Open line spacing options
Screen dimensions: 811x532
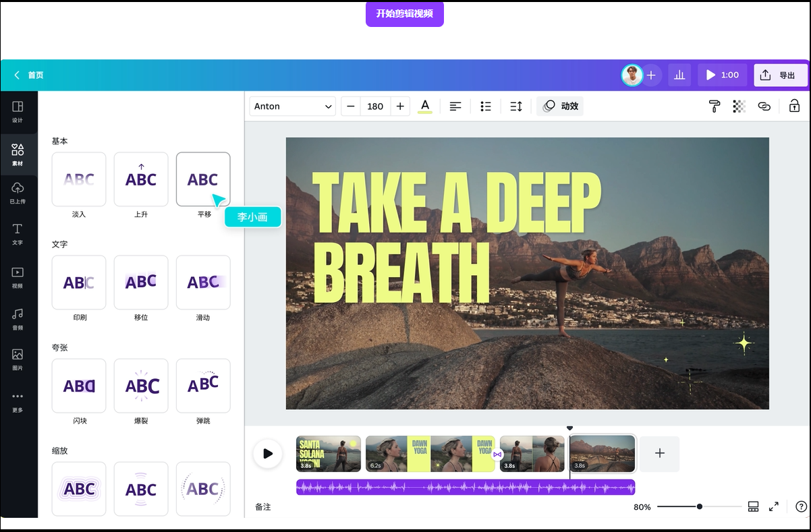515,106
